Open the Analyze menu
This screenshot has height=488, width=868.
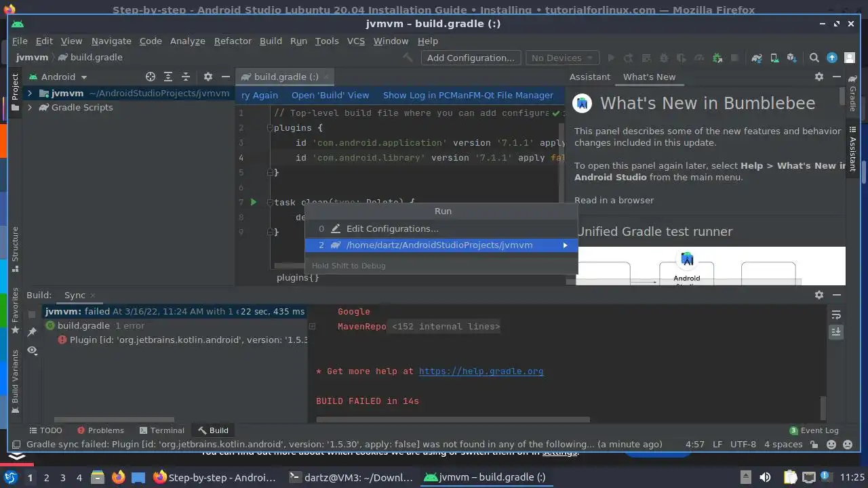point(188,41)
